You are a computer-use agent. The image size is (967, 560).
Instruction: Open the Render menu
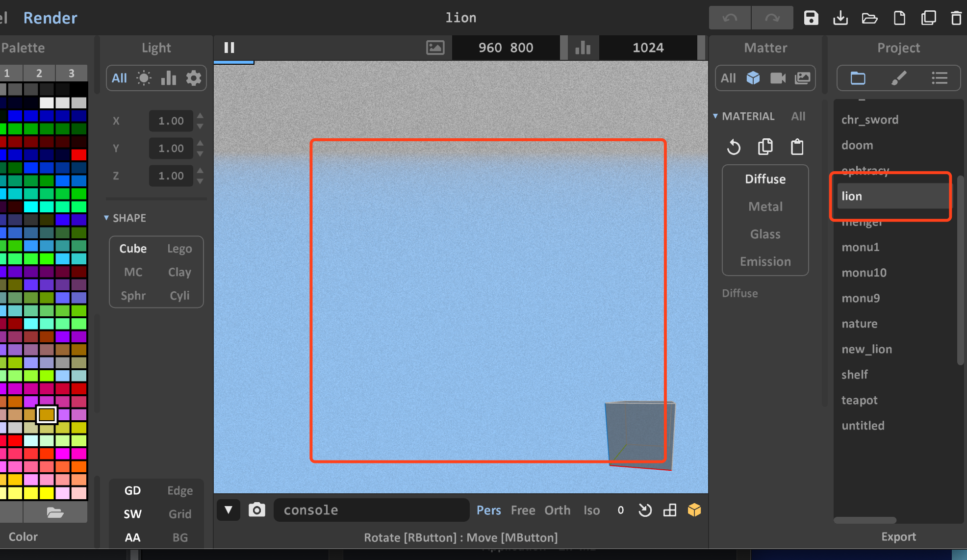pos(50,18)
